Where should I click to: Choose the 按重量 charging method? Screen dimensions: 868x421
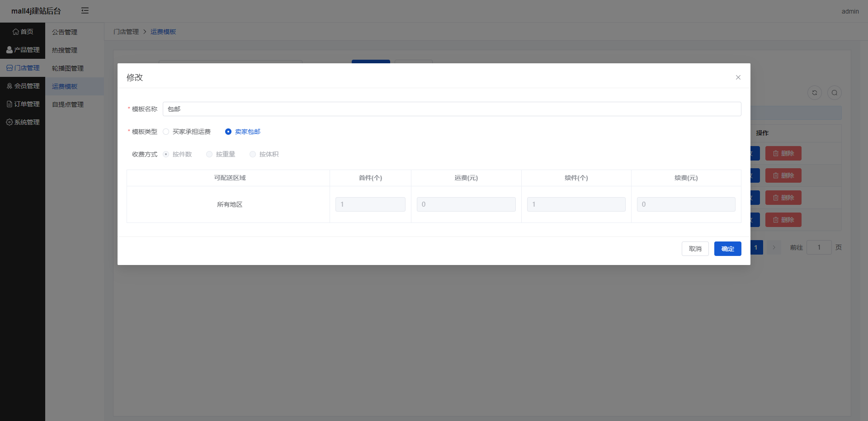coord(209,154)
